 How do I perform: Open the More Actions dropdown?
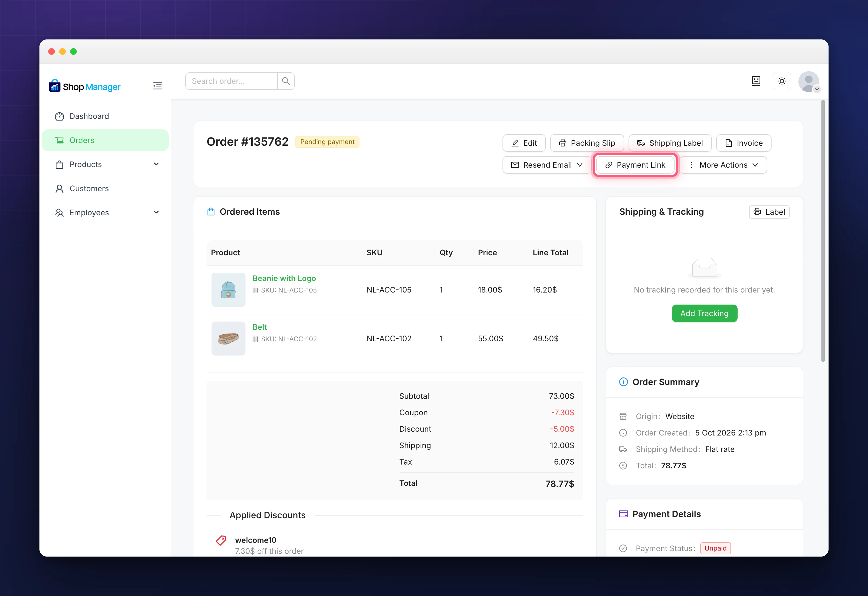tap(723, 165)
